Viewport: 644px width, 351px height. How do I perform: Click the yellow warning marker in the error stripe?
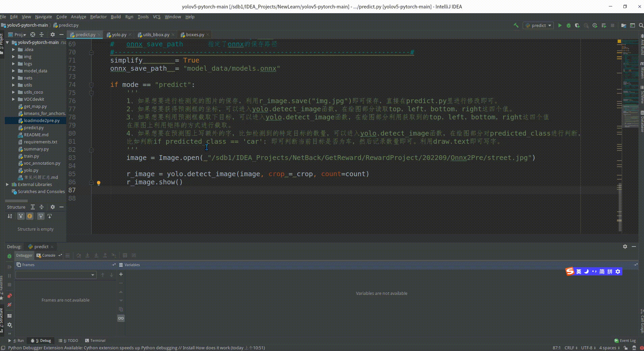pyautogui.click(x=619, y=41)
